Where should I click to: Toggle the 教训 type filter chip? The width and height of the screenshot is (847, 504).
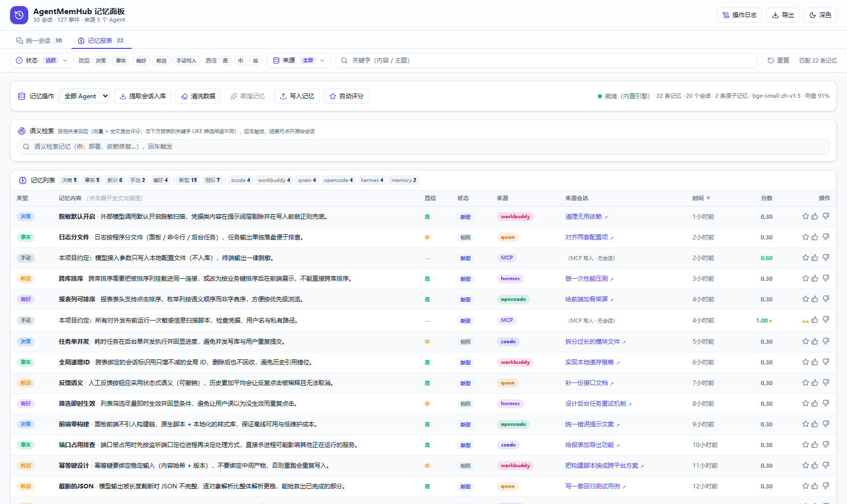(161, 60)
